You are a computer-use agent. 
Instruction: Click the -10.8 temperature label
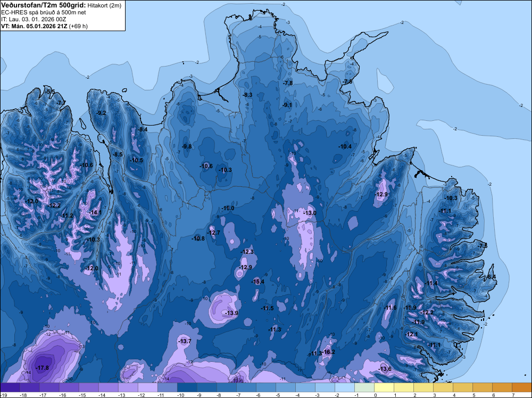[198, 238]
